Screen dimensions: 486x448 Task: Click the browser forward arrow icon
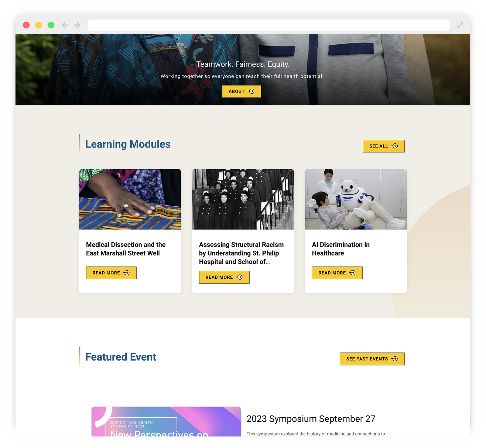click(77, 25)
